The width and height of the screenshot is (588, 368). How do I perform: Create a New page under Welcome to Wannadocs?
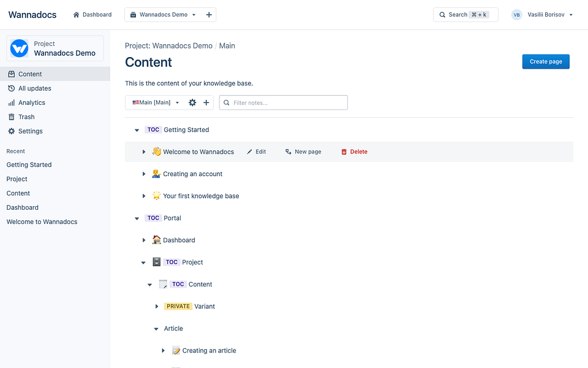tap(303, 151)
